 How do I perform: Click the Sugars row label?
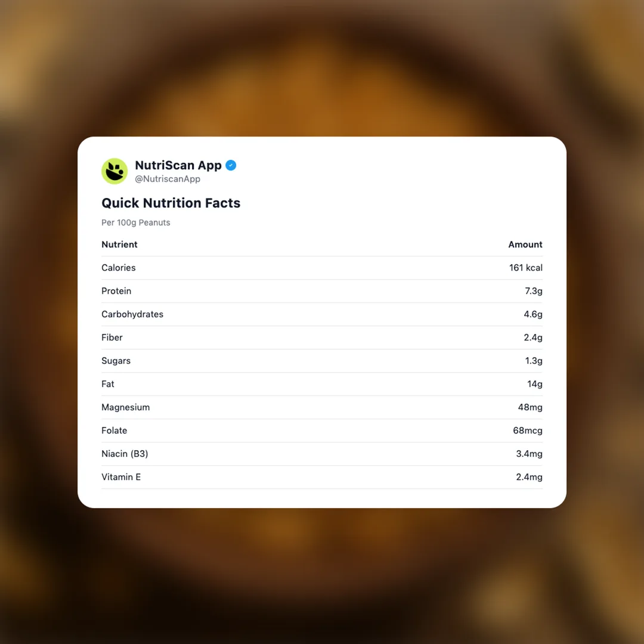pyautogui.click(x=116, y=361)
